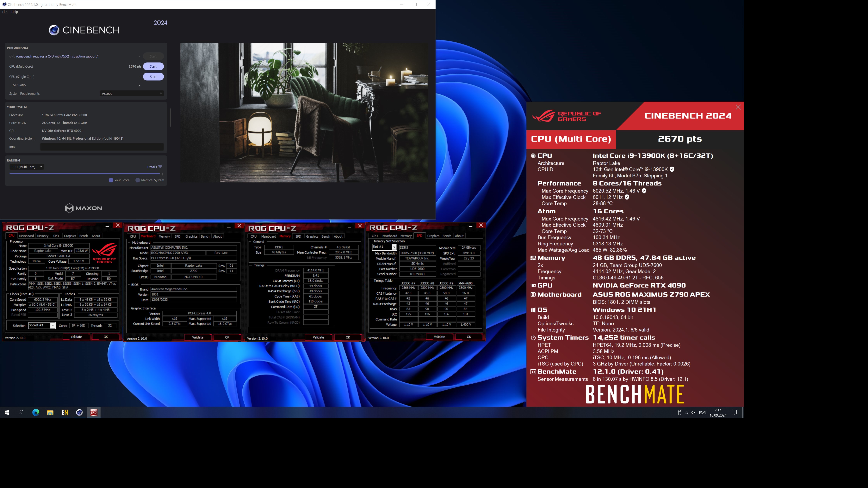The height and width of the screenshot is (488, 868).
Task: Open Slot #1 memory slot dropdown
Action: [384, 247]
